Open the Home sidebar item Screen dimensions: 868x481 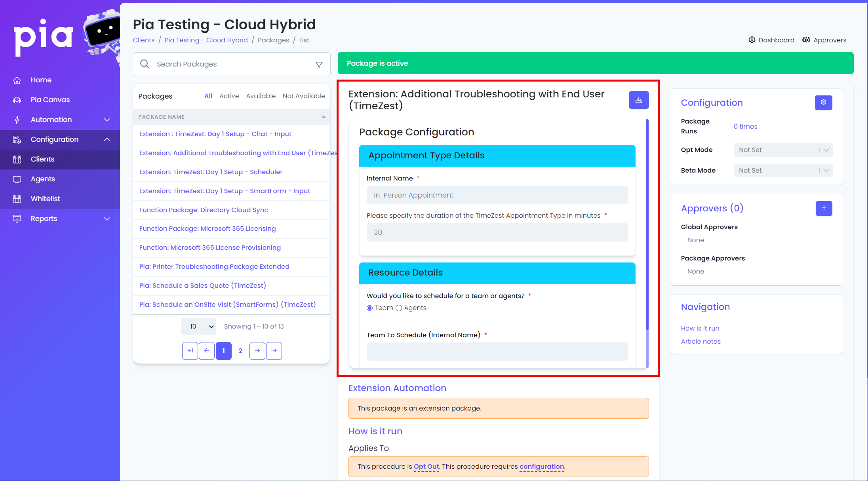[41, 80]
